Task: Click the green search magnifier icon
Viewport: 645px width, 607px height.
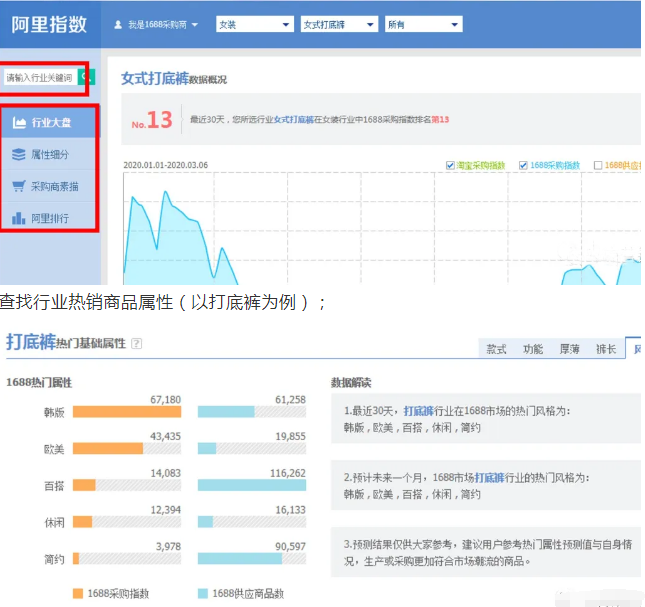Action: tap(86, 77)
